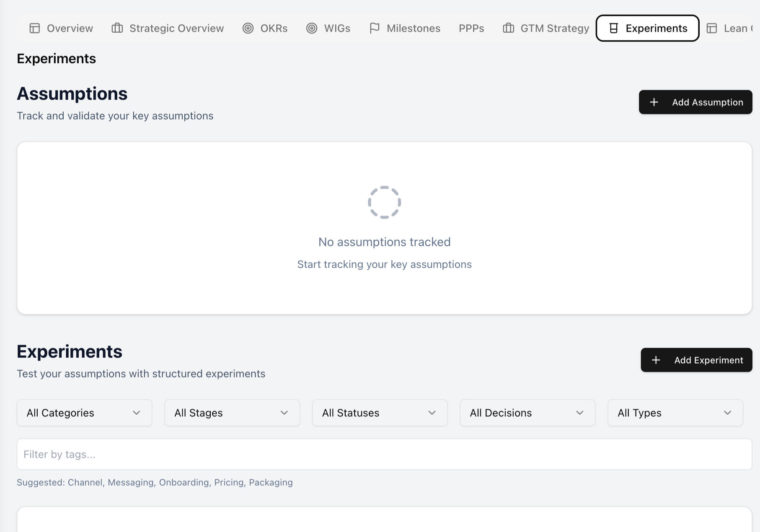Screen dimensions: 760x532
Task: Click the Milestones flag icon
Action: coord(375,28)
